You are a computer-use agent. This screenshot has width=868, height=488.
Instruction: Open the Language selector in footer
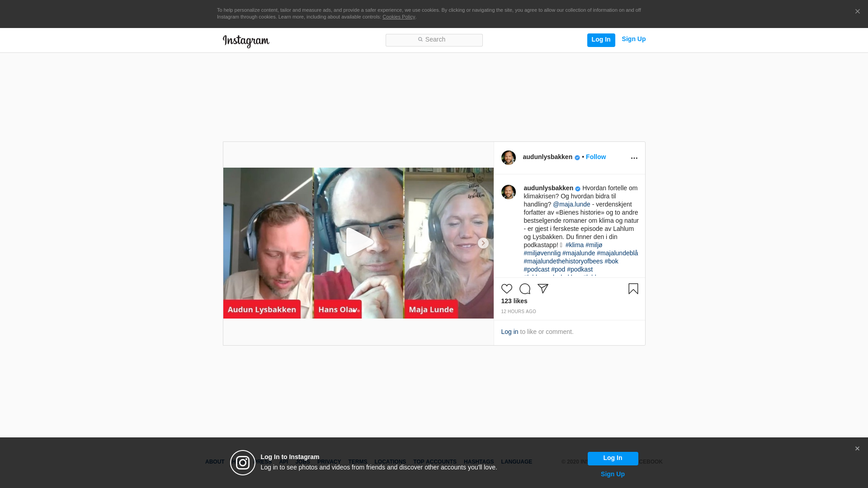click(x=516, y=462)
